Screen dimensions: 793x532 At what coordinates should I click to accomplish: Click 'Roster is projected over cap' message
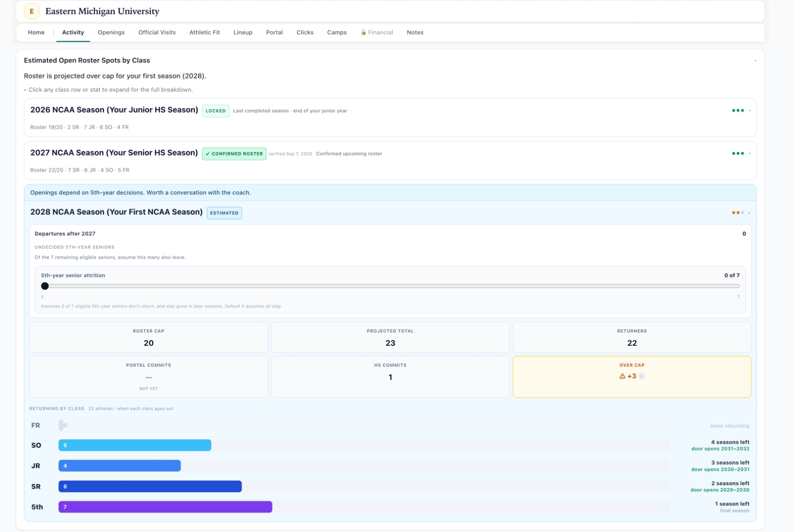coord(115,76)
